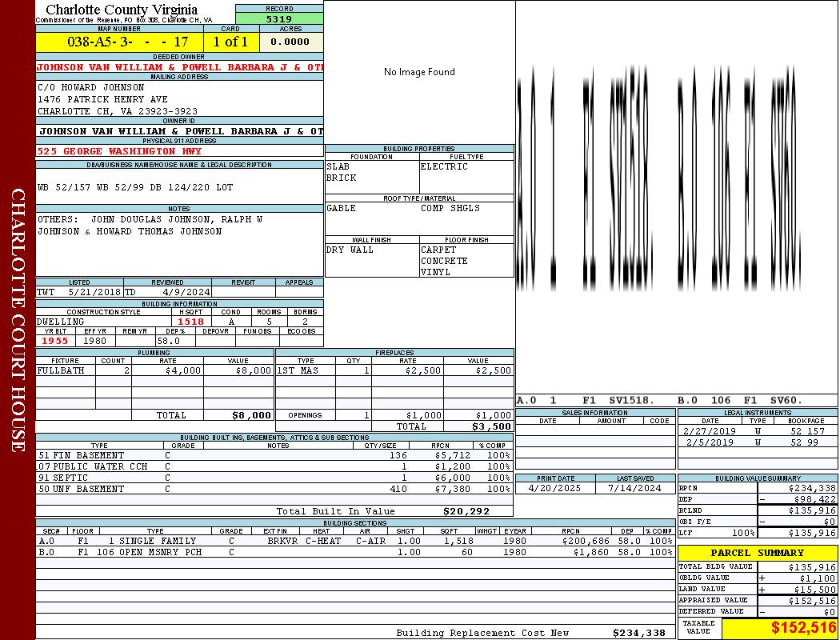The image size is (840, 640).
Task: Click the notes text starting OTHERS: JOHN DOUGLAS
Action: tap(150, 226)
